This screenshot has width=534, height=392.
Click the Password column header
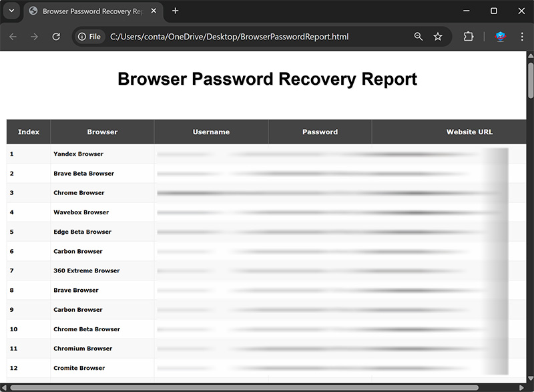(x=320, y=132)
